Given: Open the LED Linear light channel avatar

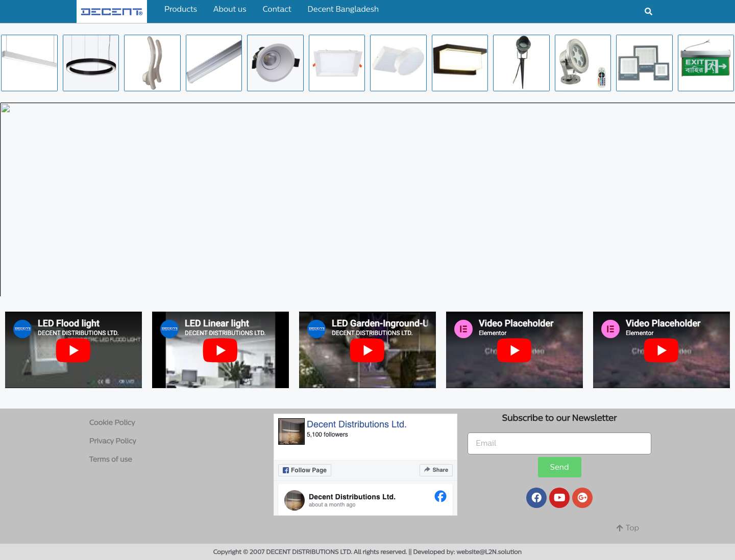Looking at the screenshot, I should pos(169,329).
